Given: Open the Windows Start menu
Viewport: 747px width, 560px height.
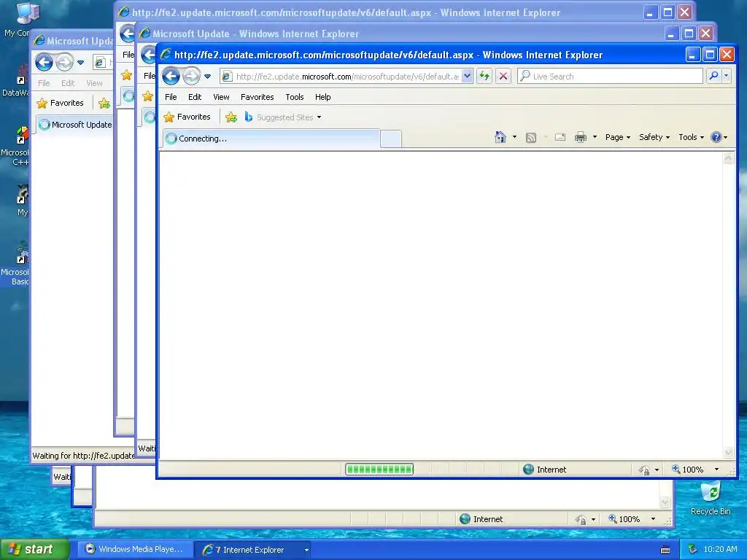Looking at the screenshot, I should point(35,550).
